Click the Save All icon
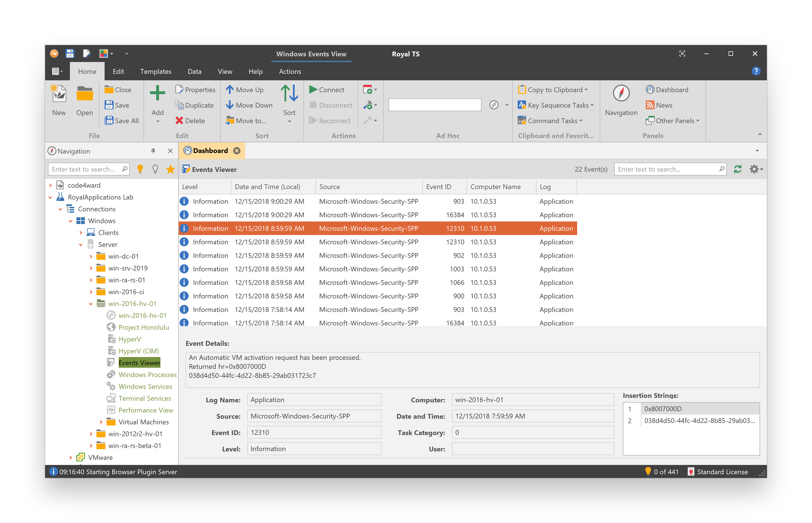The height and width of the screenshot is (523, 812). point(109,121)
